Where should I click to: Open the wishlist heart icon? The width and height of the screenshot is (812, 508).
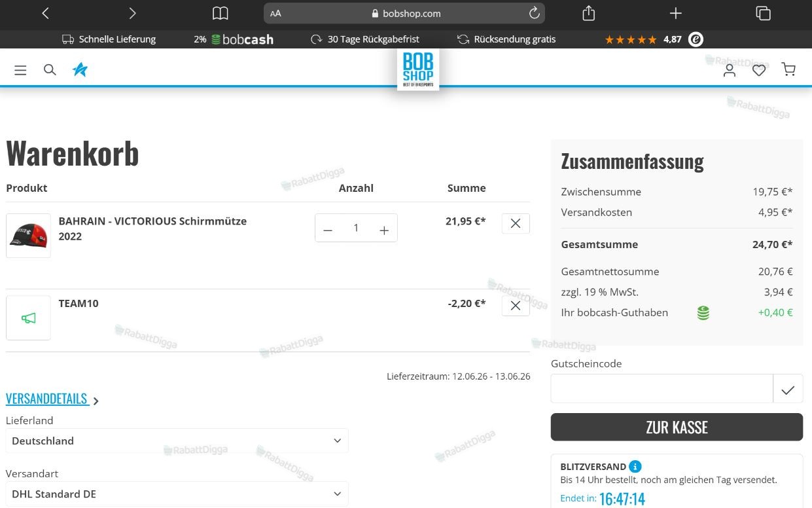click(x=759, y=70)
